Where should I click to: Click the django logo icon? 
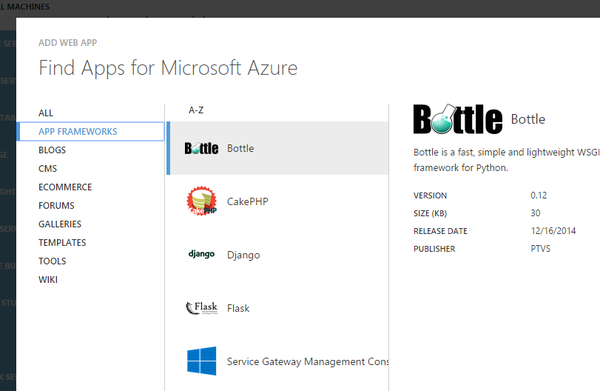tap(201, 254)
